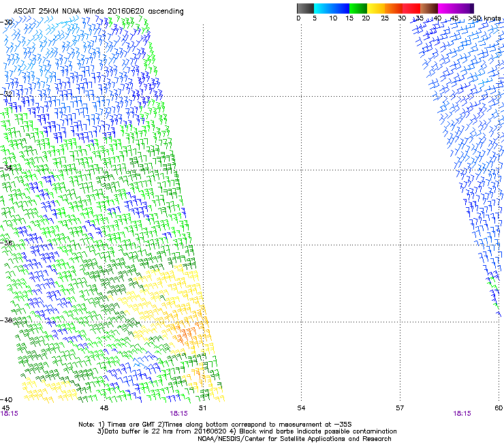Click the '51' longitude axis label
This screenshot has width=504, height=443.
pos(202,408)
